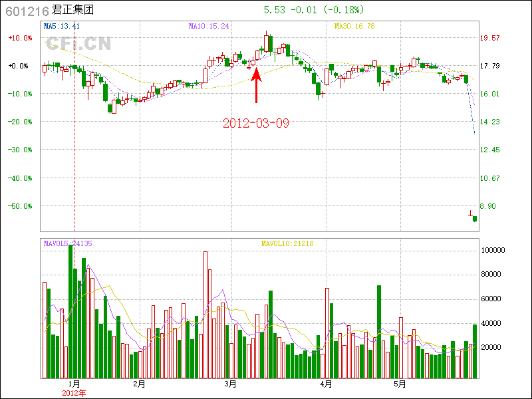Click the percent change (-0.18%)
Viewport: 532px width, 399px height.
[x=344, y=10]
